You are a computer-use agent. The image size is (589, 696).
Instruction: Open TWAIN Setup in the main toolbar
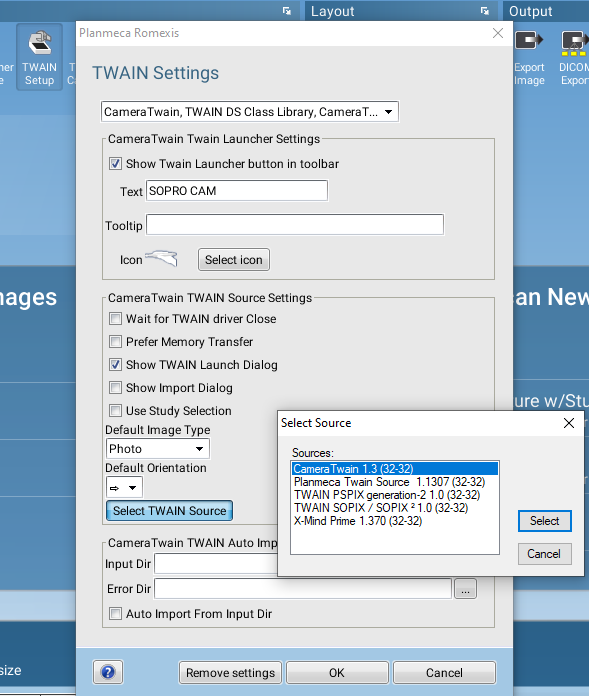(40, 57)
